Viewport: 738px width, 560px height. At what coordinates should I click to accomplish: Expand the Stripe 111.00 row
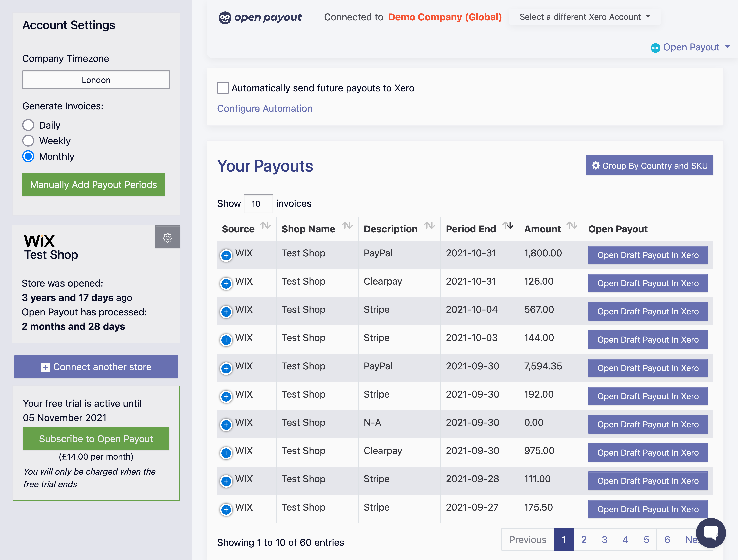226,481
